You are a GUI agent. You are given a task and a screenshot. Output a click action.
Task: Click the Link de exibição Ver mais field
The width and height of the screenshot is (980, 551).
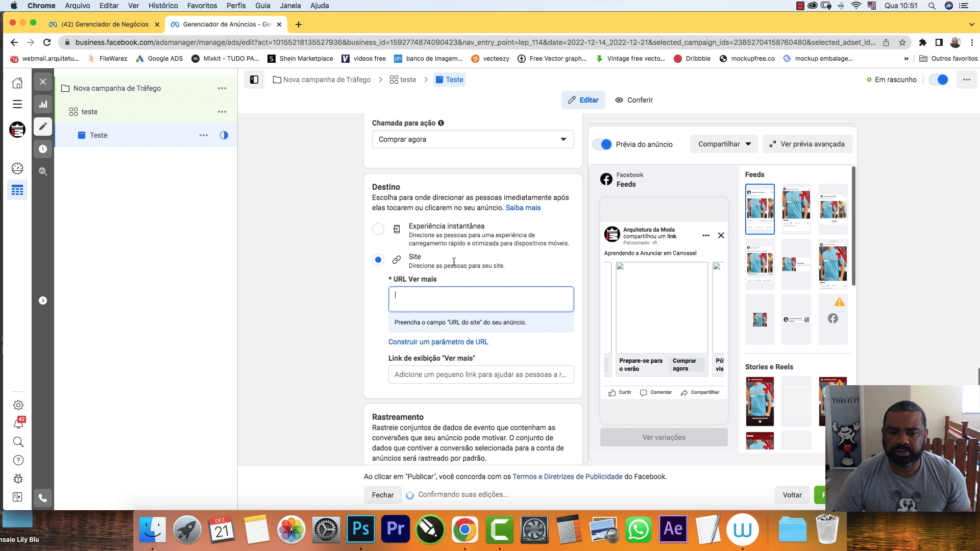pos(481,374)
